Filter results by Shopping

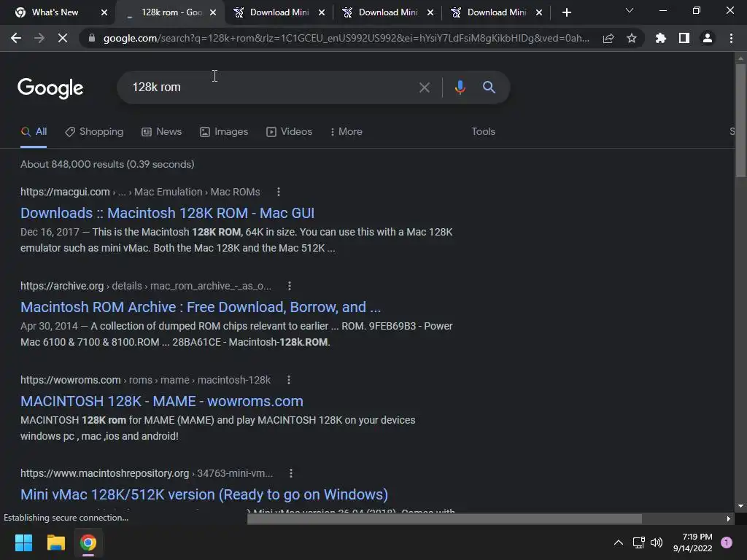point(94,132)
